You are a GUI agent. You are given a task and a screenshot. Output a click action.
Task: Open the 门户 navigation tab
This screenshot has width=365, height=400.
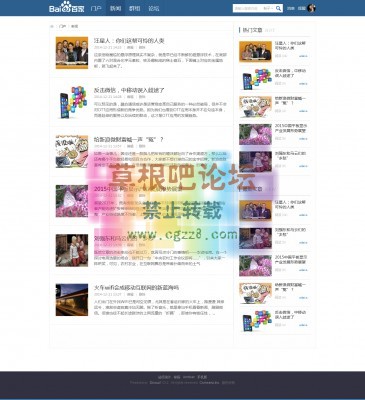coord(96,8)
